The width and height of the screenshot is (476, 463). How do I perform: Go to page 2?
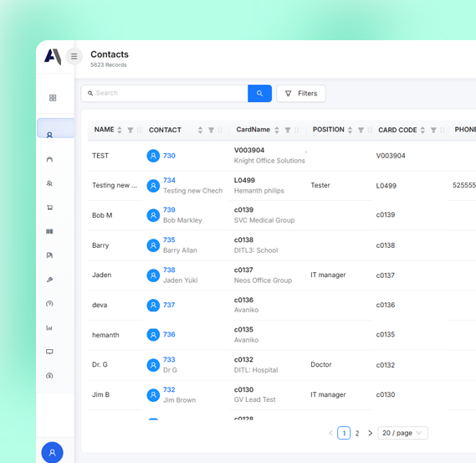tap(357, 433)
